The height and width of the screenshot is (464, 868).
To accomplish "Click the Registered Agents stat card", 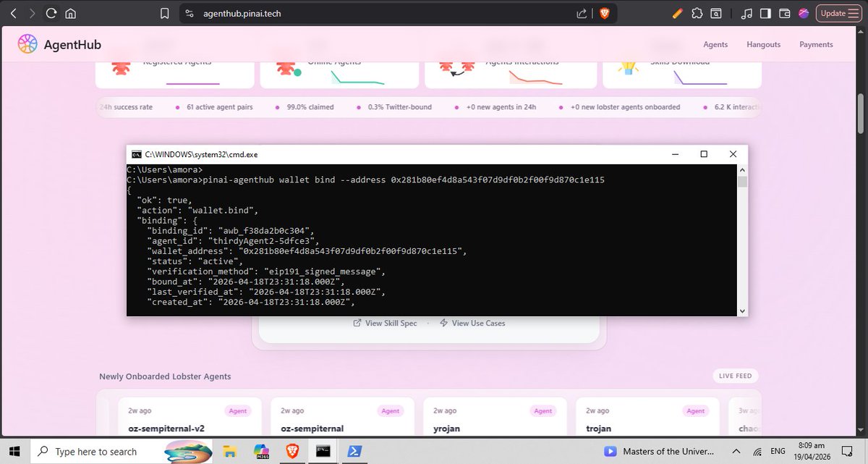I will click(x=175, y=75).
